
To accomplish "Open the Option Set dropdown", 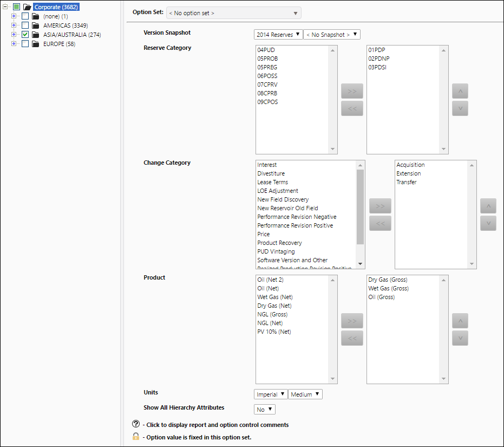I will [234, 13].
